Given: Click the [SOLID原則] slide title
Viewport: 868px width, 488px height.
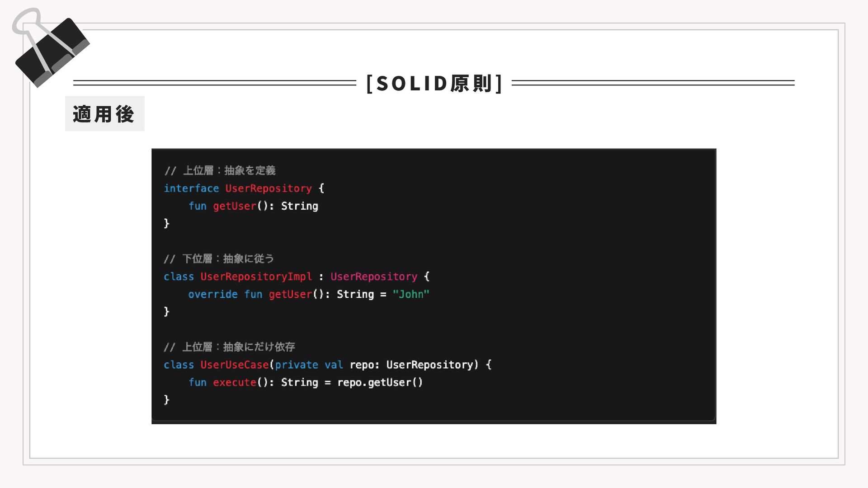Looking at the screenshot, I should (434, 83).
